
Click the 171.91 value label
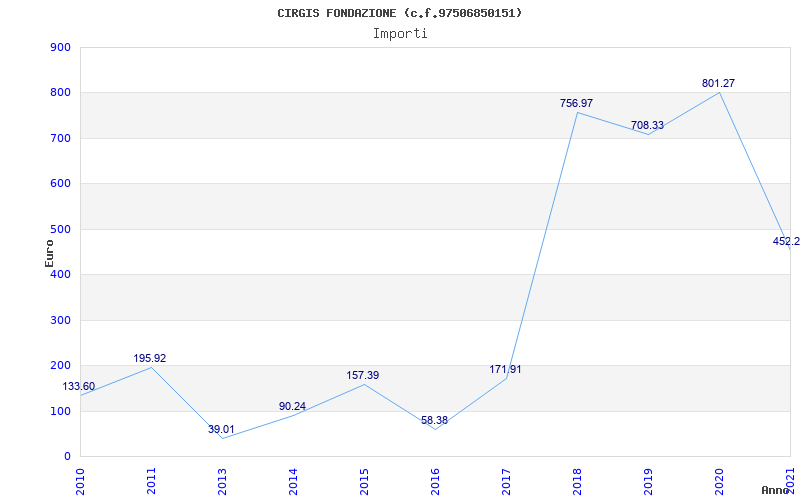point(505,370)
